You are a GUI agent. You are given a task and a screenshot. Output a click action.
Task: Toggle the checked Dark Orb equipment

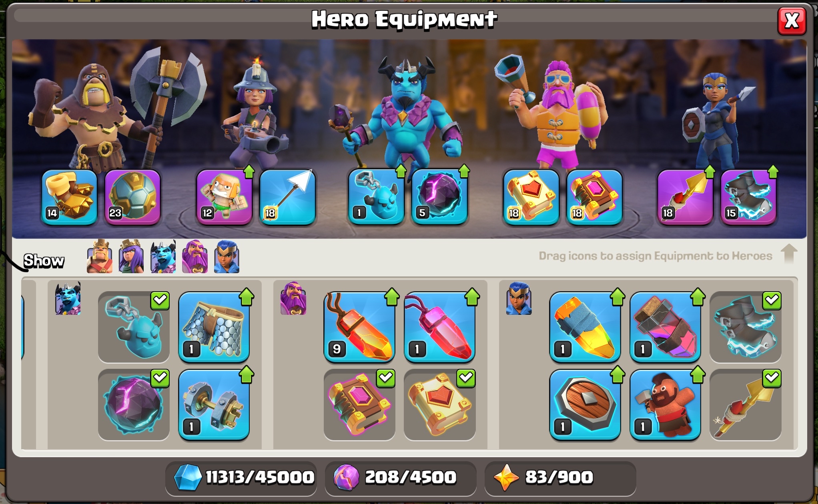(x=134, y=404)
